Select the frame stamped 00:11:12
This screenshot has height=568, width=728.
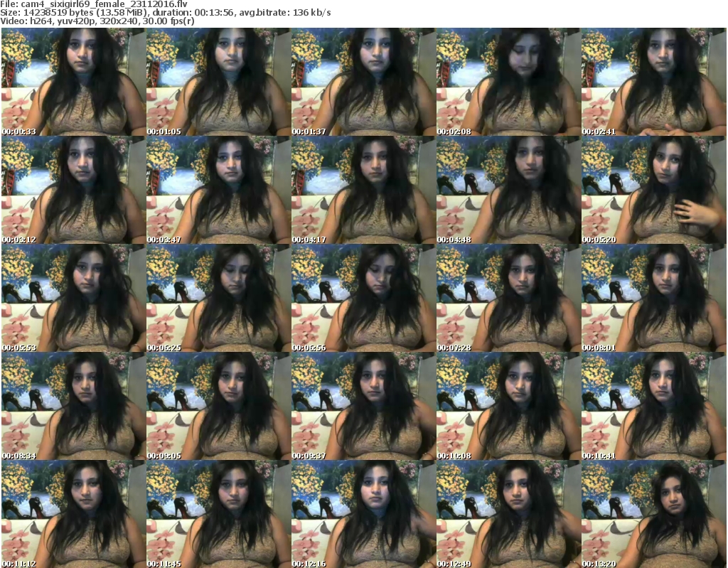[x=73, y=514]
